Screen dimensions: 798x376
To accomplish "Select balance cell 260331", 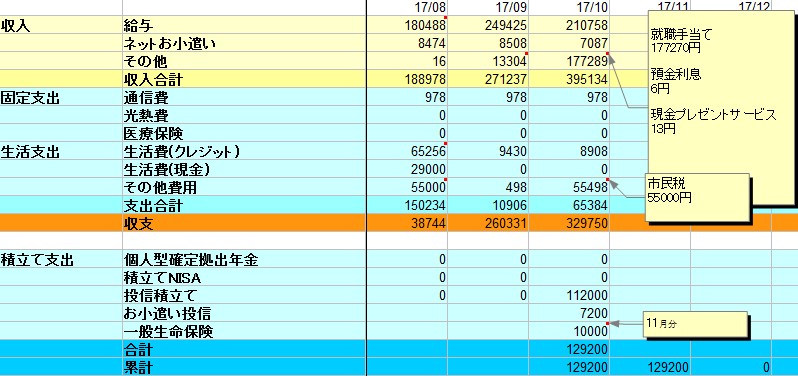I will [x=488, y=223].
